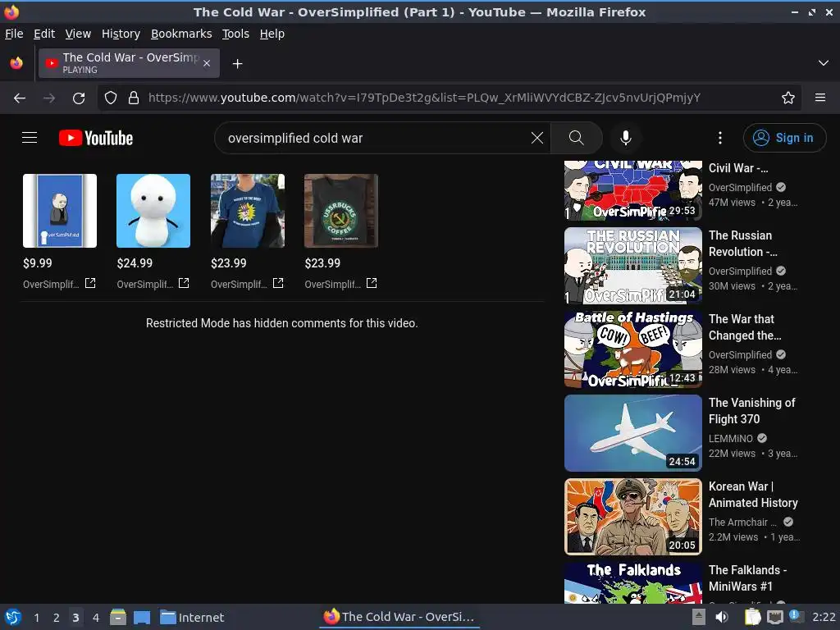Open the volume control tray icon
The width and height of the screenshot is (840, 630).
click(x=722, y=617)
